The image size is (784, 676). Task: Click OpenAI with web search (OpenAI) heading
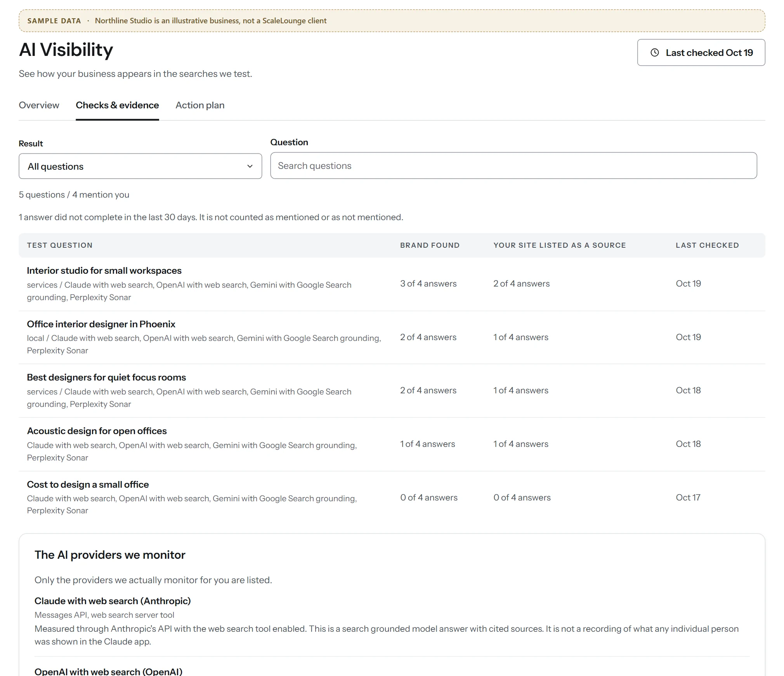[108, 671]
